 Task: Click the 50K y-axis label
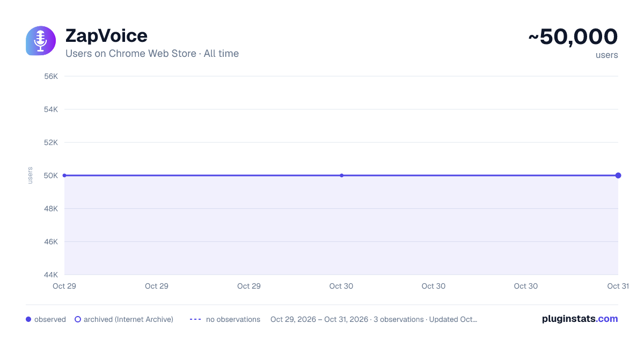click(51, 175)
